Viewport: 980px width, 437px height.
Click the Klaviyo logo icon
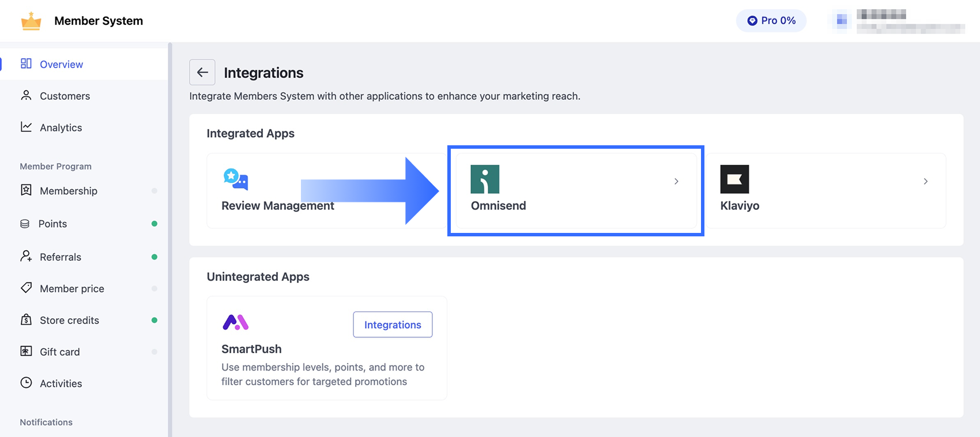click(x=734, y=179)
